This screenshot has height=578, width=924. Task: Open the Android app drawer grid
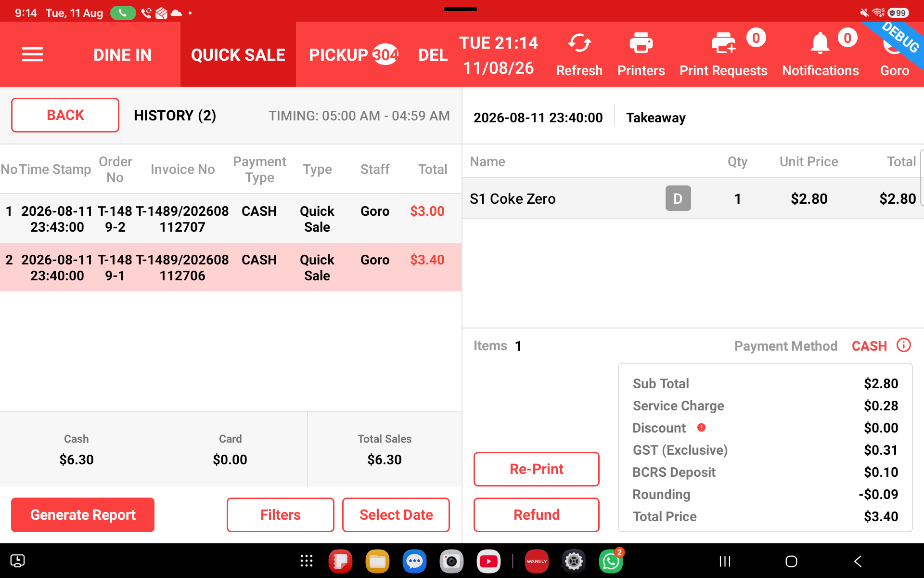(x=307, y=561)
